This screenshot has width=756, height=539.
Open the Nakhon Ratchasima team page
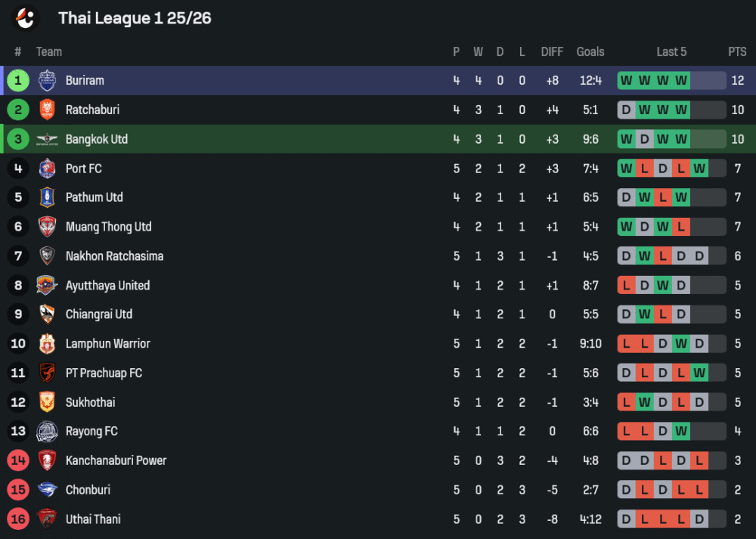pyautogui.click(x=114, y=256)
